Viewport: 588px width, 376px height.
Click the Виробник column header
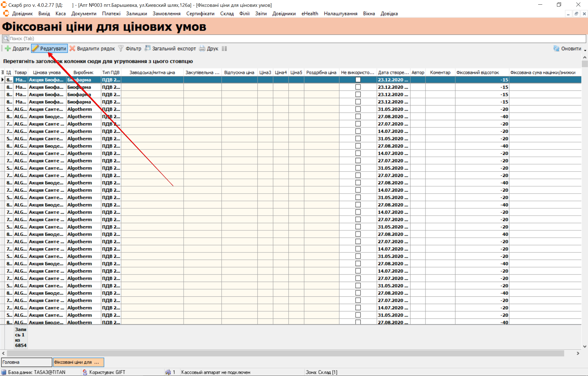(x=83, y=72)
